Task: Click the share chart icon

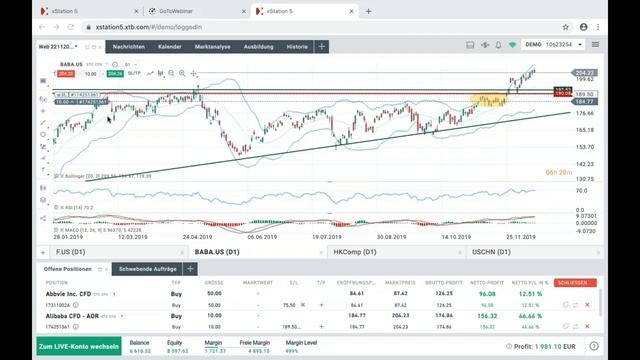Action: (43, 218)
